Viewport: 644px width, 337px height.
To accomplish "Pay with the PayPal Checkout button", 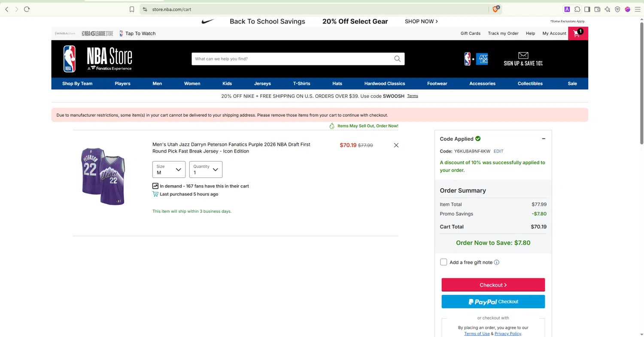I will coord(493,301).
